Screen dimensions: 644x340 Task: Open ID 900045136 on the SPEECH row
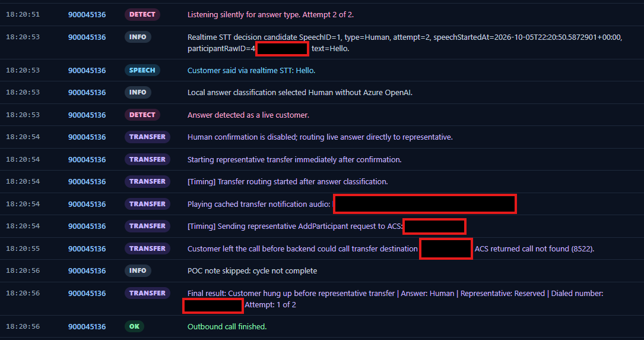87,71
